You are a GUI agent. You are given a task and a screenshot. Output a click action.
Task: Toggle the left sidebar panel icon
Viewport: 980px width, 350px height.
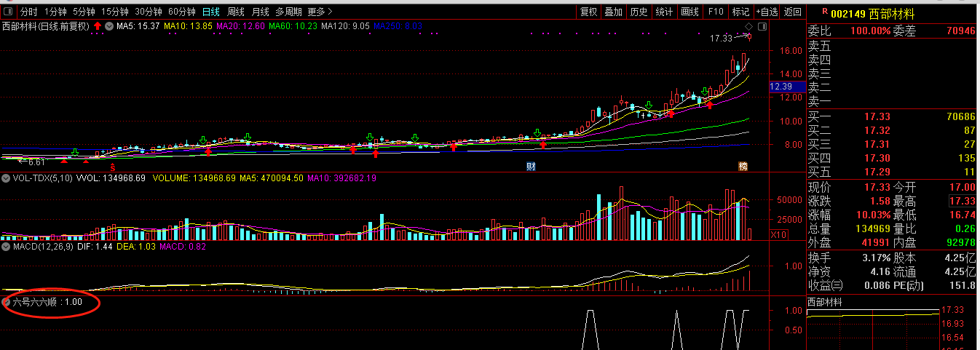tap(7, 12)
